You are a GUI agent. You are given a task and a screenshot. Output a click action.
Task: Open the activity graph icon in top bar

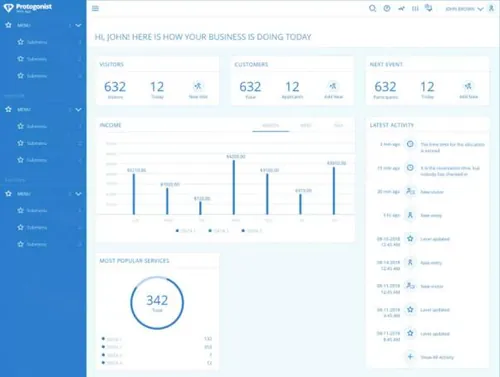click(401, 9)
